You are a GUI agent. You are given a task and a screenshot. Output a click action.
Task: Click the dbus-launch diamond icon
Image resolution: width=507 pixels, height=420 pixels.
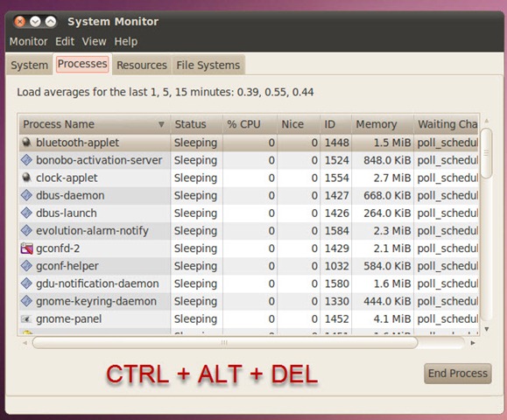tap(26, 213)
